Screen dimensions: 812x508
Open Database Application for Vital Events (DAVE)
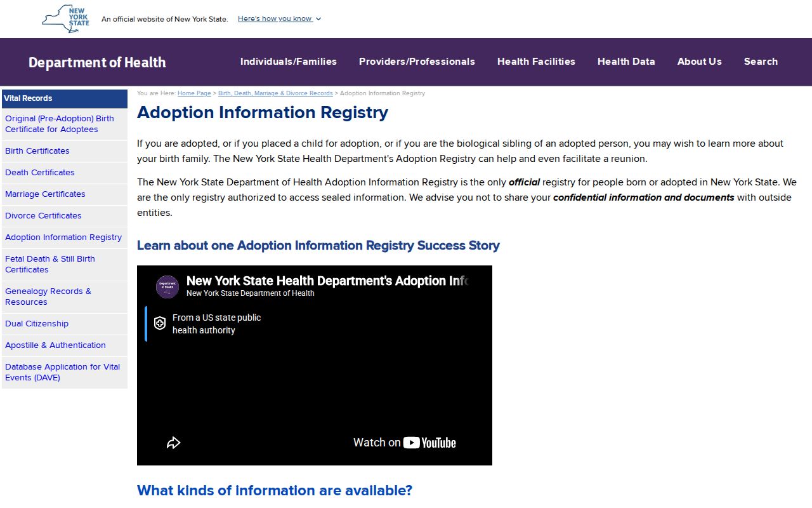pyautogui.click(x=65, y=372)
